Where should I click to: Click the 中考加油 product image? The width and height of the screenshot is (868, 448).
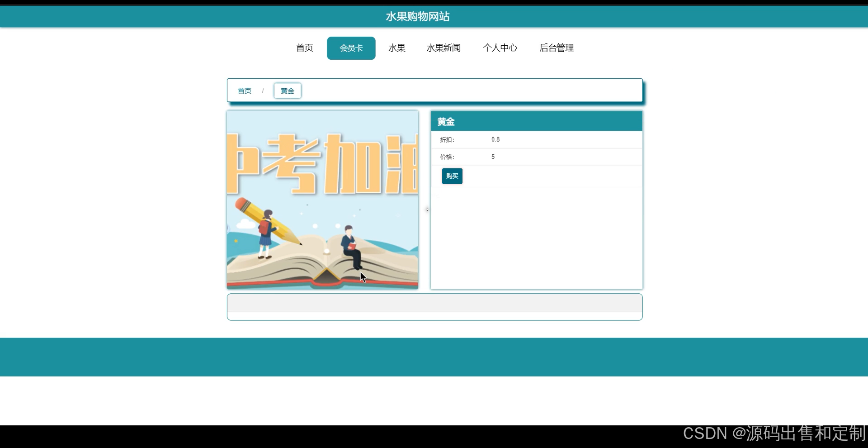[323, 200]
